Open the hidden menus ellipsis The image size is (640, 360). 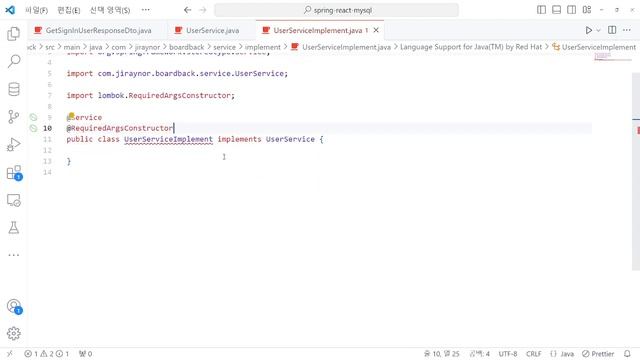146,10
